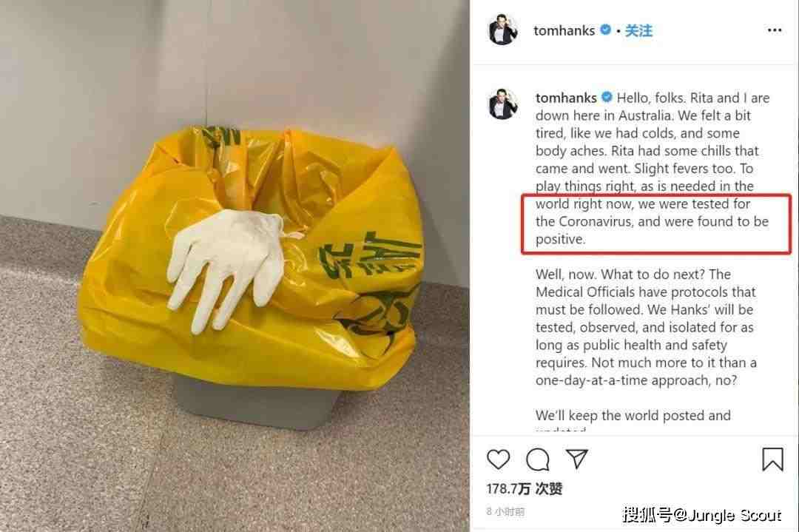Viewport: 799px width, 532px height.
Task: Click the verified badge beside the caption username
Action: (607, 97)
